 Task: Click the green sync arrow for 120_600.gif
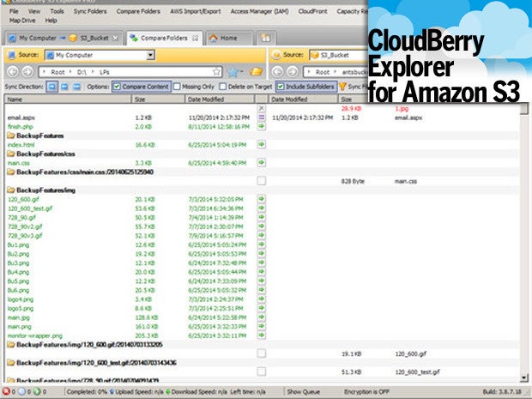(261, 199)
